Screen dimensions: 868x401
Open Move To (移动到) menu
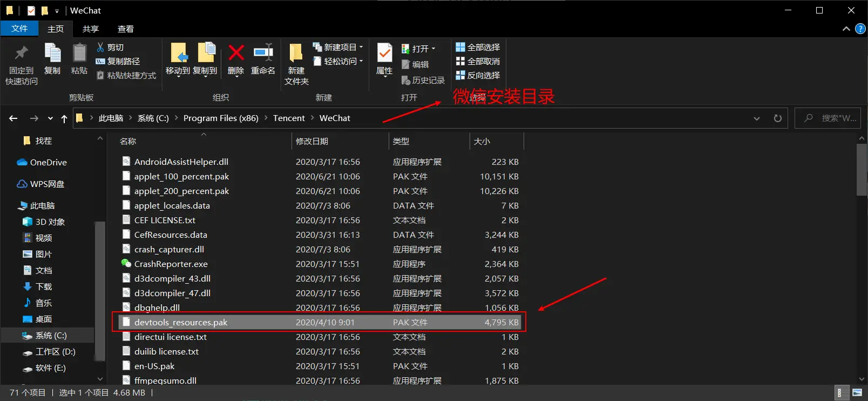point(178,59)
